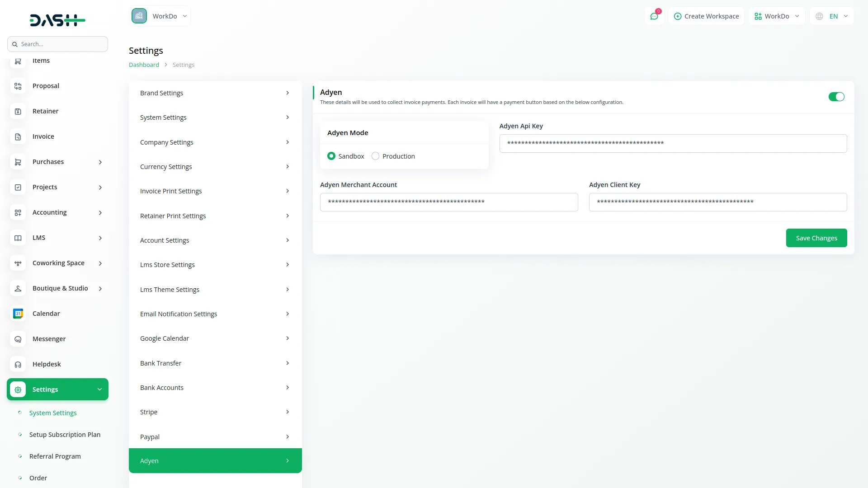Open the EN language dropdown
The height and width of the screenshot is (488, 868).
pos(831,16)
